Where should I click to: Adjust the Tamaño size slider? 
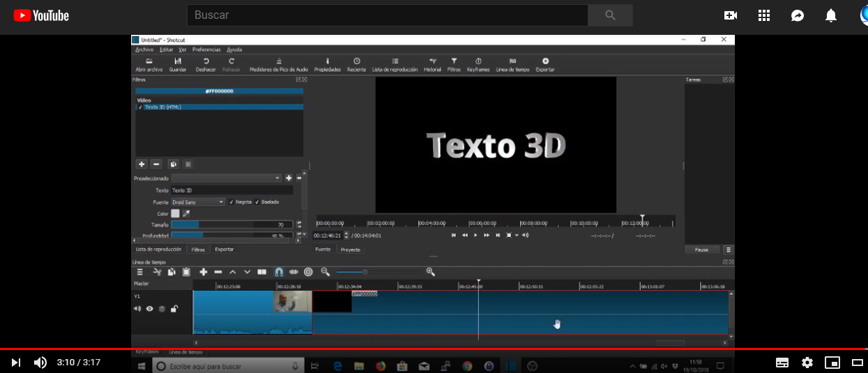[x=231, y=225]
